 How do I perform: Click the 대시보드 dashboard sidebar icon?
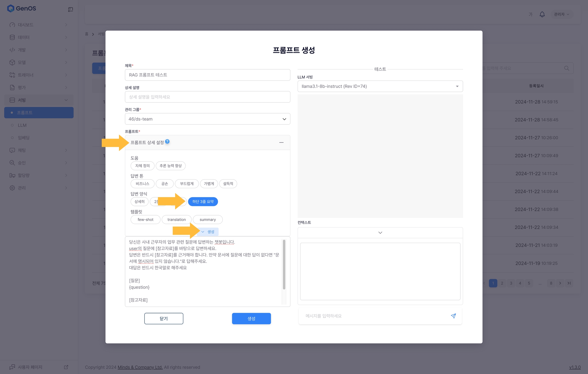tap(12, 25)
